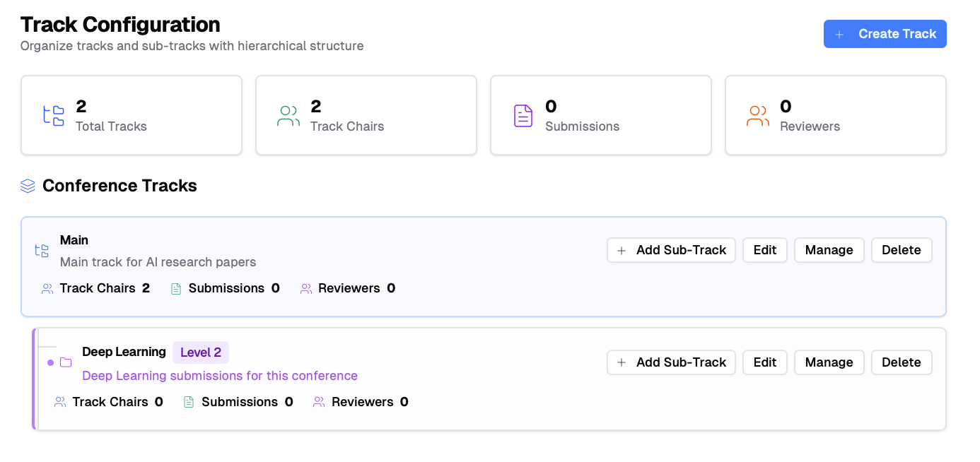Open Manage for the Main track
The height and width of the screenshot is (462, 980).
point(829,250)
